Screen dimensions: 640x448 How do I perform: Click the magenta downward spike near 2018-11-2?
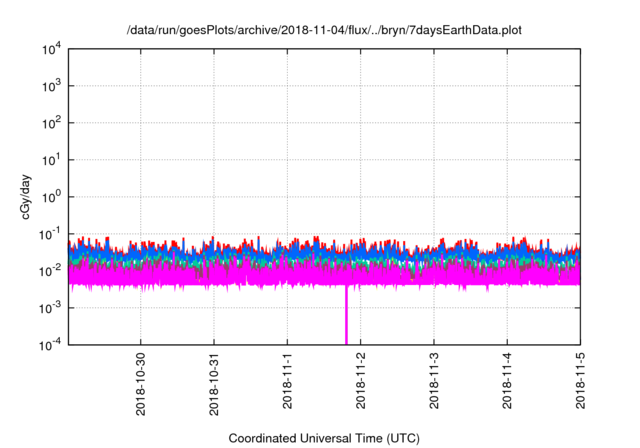[x=347, y=315]
